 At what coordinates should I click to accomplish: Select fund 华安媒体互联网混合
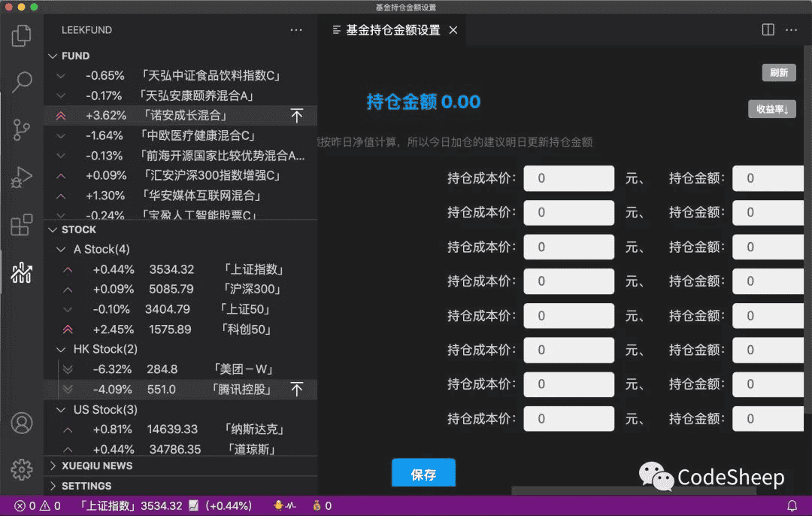180,196
